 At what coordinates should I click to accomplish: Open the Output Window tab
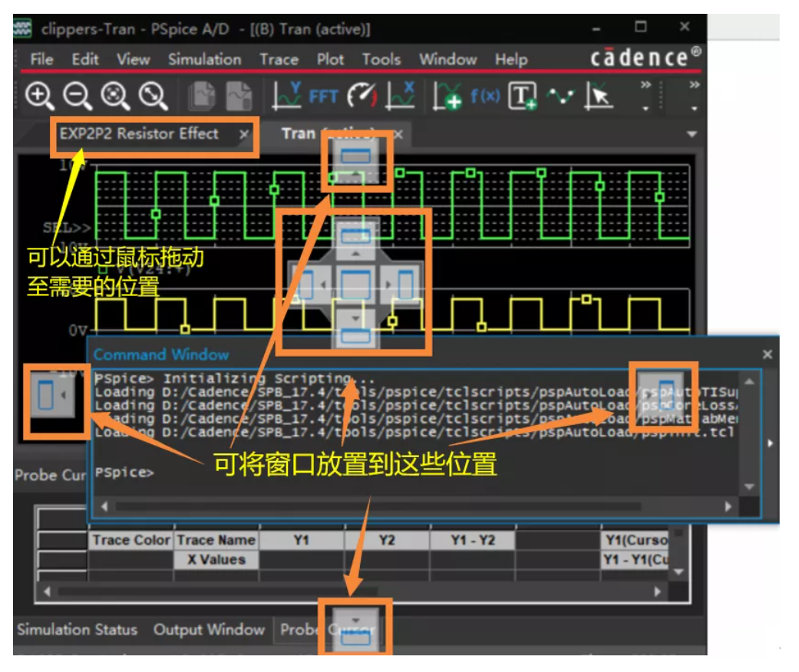pos(209,630)
